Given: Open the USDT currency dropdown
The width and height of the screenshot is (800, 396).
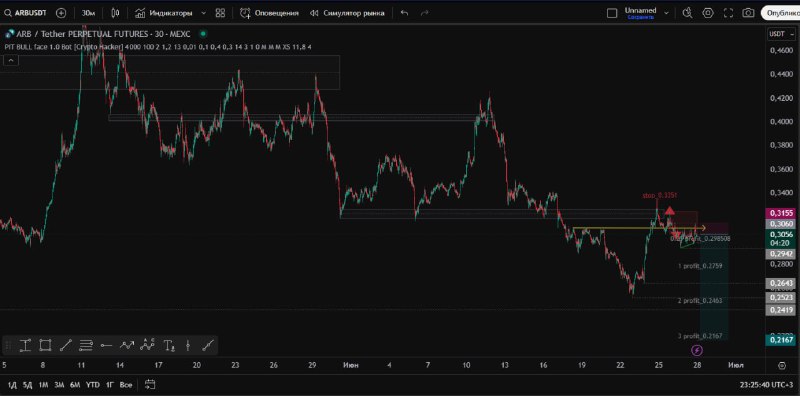Looking at the screenshot, I should click(x=780, y=34).
